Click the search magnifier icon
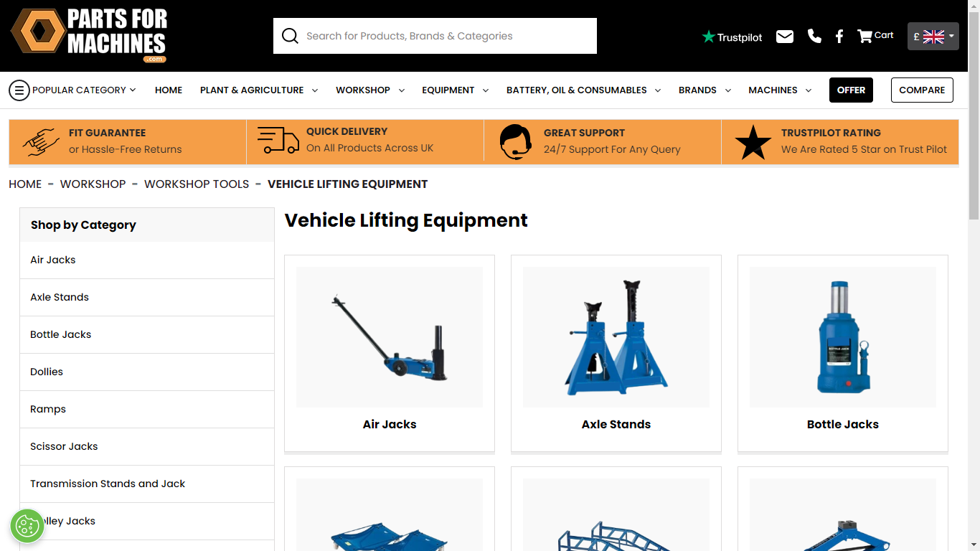The width and height of the screenshot is (980, 551). click(x=290, y=36)
